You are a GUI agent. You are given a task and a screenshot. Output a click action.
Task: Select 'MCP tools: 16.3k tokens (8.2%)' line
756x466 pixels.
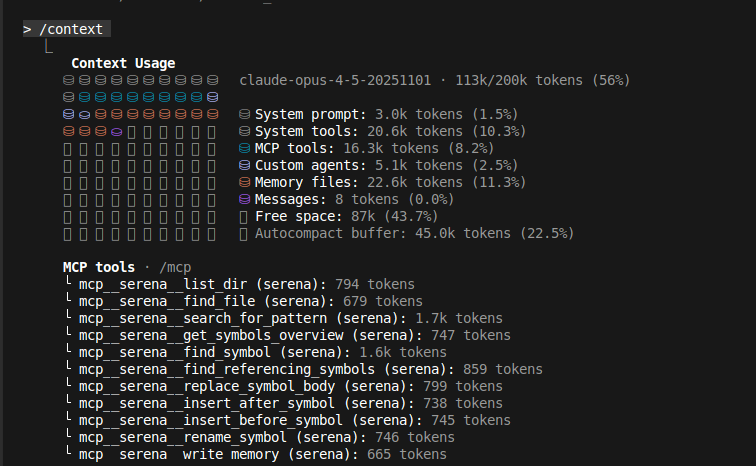(374, 148)
